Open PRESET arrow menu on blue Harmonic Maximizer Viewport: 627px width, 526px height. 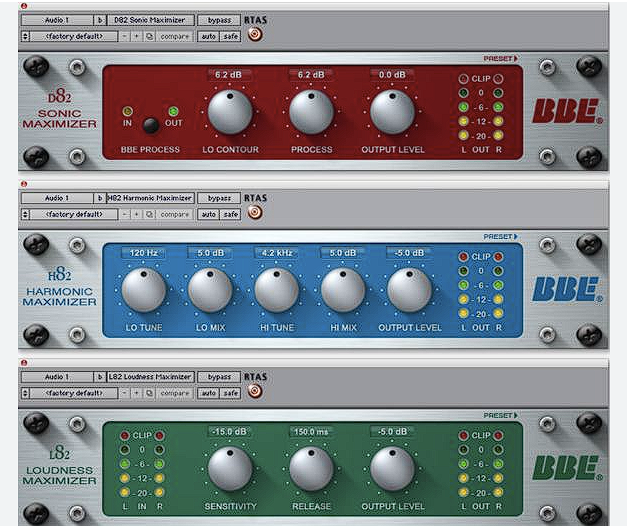tap(501, 236)
